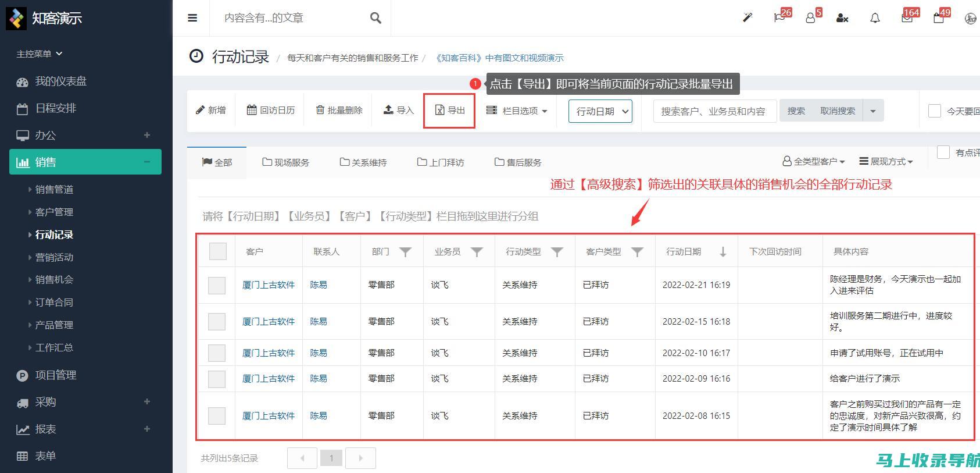Viewport: 980px width, 473px height.
Task: Tick the checkbox for the 2022-02-10 row
Action: (217, 353)
